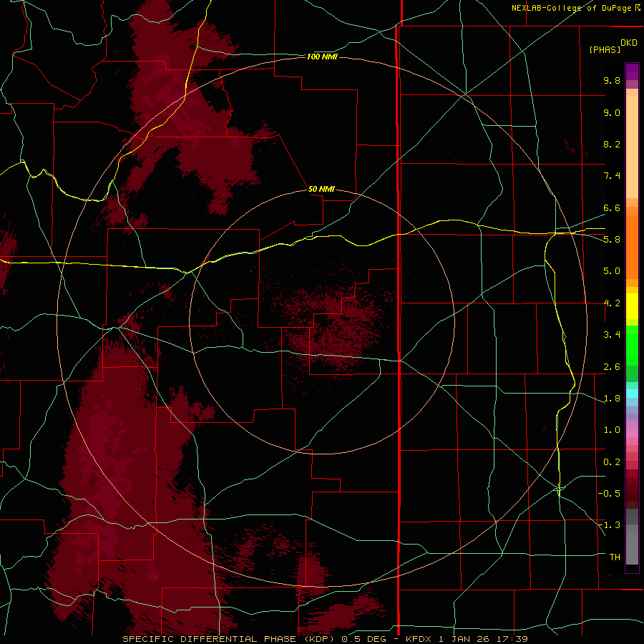Click the 5.8 legend value
The image size is (644, 644).
point(612,240)
